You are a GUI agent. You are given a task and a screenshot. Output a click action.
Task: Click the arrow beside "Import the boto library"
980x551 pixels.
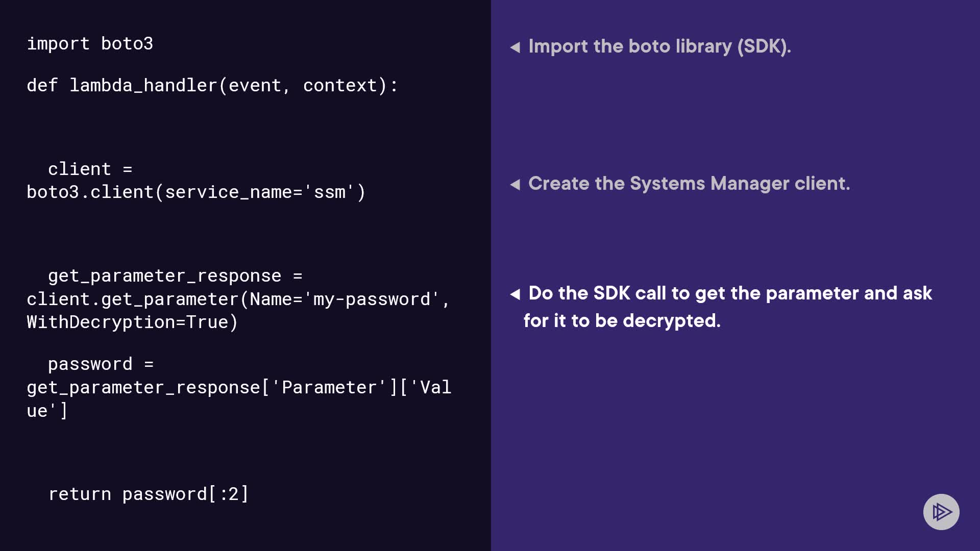click(x=515, y=47)
